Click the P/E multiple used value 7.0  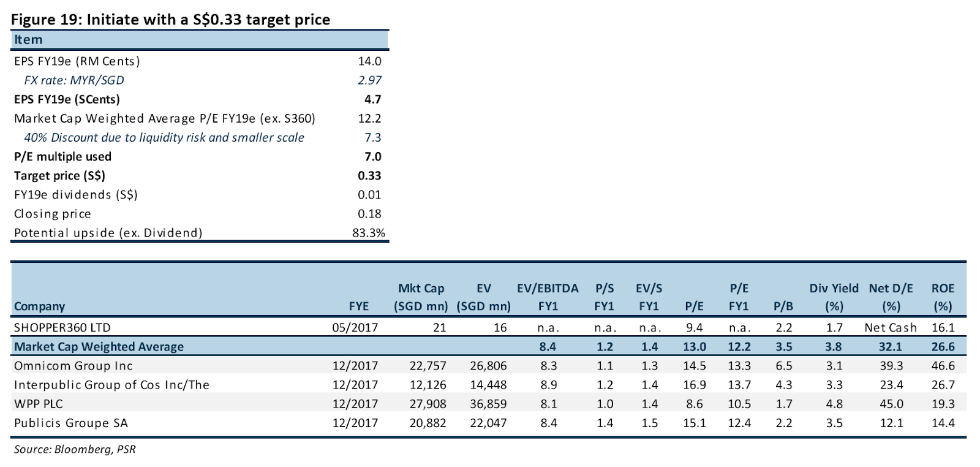click(373, 156)
